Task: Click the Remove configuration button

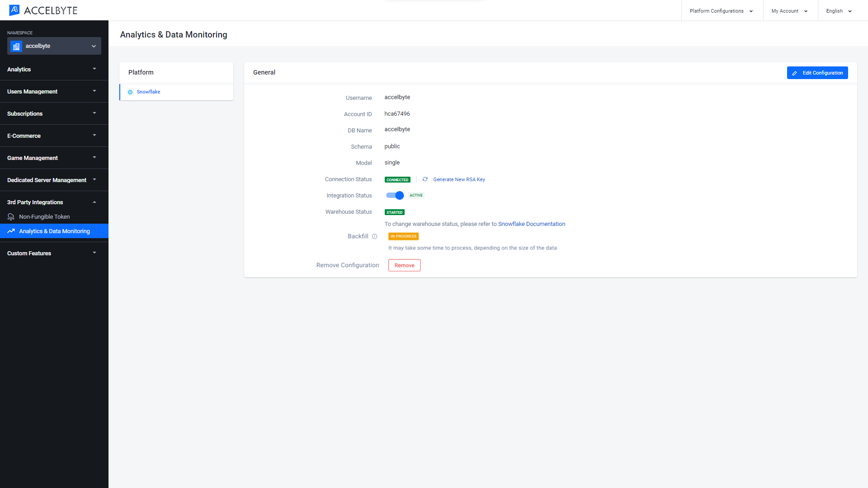Action: click(404, 265)
